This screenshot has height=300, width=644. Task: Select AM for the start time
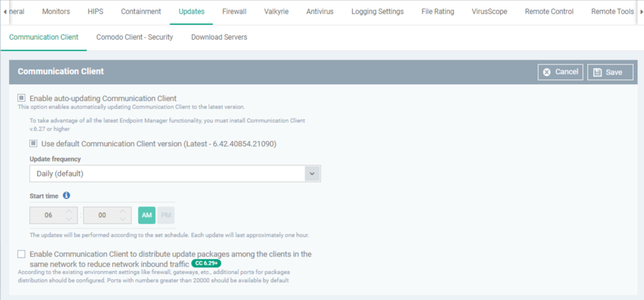146,215
